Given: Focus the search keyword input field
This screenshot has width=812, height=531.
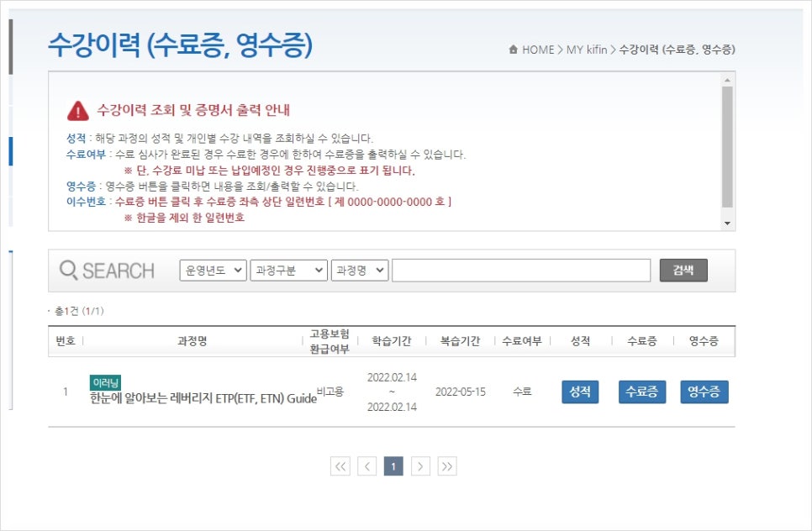Looking at the screenshot, I should pyautogui.click(x=521, y=271).
